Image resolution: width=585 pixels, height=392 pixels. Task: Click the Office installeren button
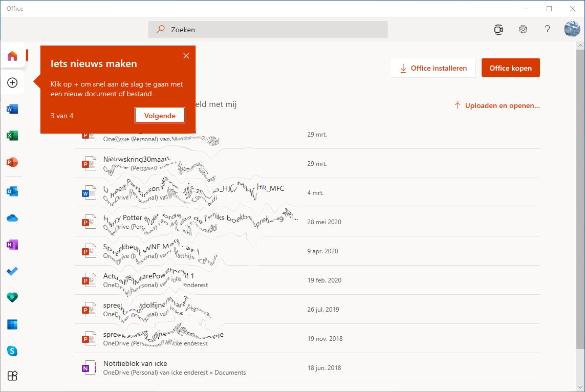tap(433, 68)
